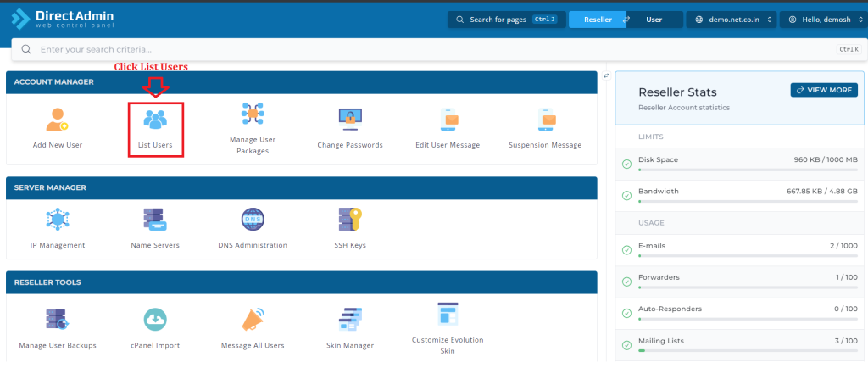Click the E-mails status check icon
This screenshot has width=868, height=368.
[626, 250]
